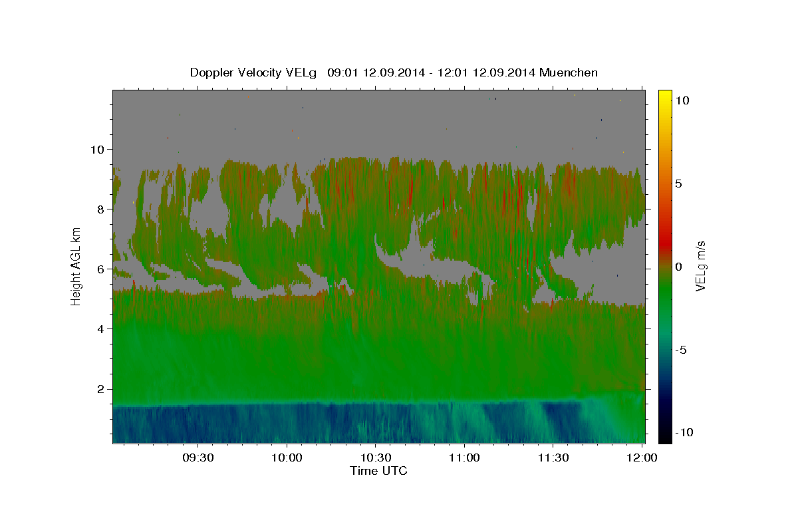Click the 12:00 time tick label
This screenshot has height=532, width=798.
(642, 458)
